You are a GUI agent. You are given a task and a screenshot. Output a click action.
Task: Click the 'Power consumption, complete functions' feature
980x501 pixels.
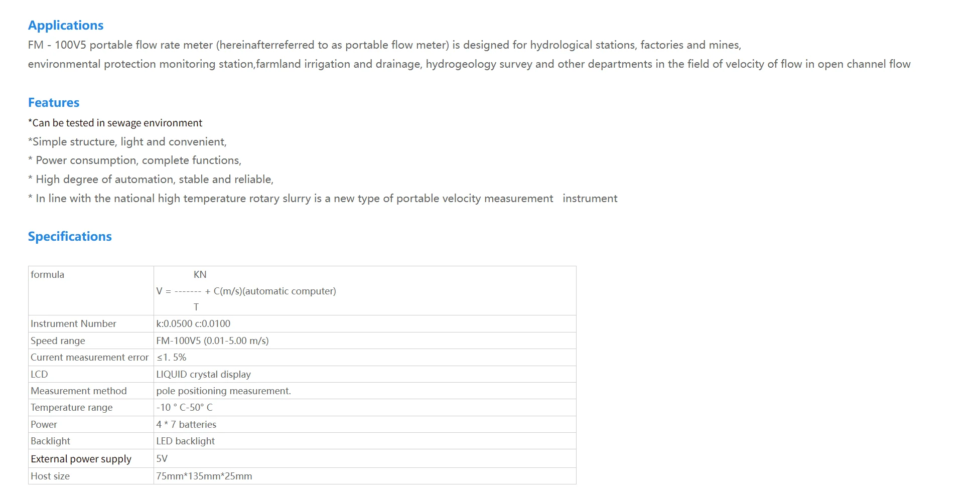coord(134,160)
